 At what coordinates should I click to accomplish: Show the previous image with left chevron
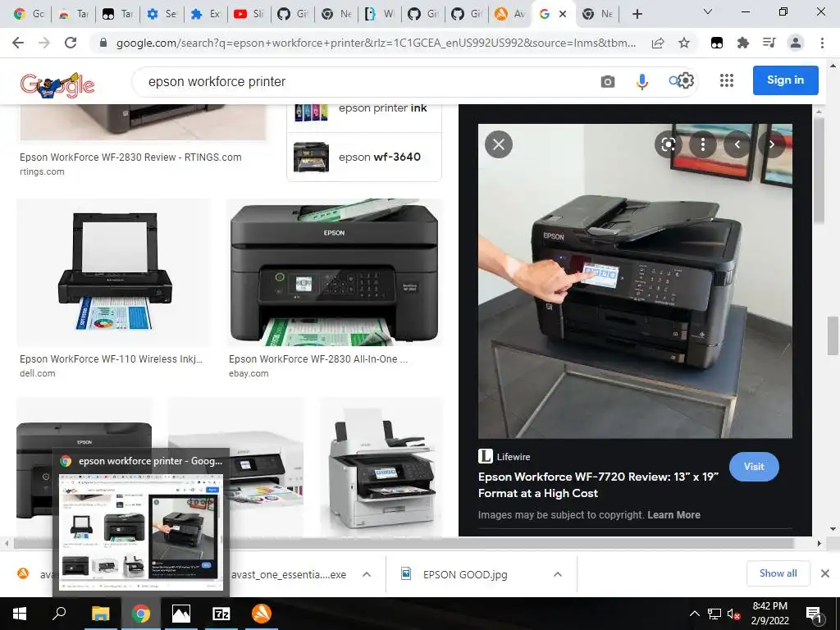point(737,144)
